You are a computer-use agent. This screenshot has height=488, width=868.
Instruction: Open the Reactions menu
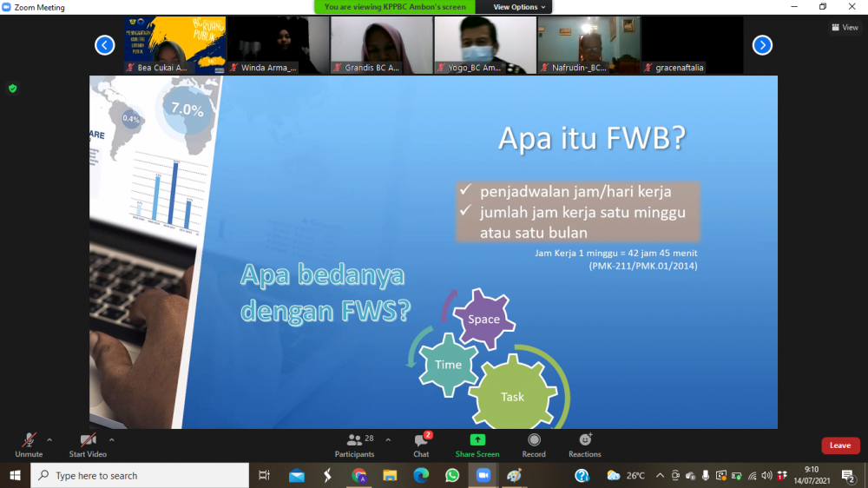pyautogui.click(x=584, y=445)
